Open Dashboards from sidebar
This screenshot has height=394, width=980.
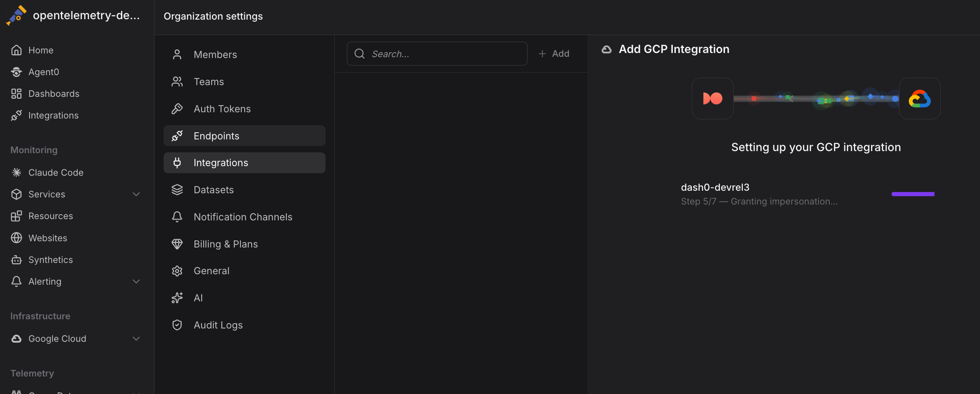54,93
